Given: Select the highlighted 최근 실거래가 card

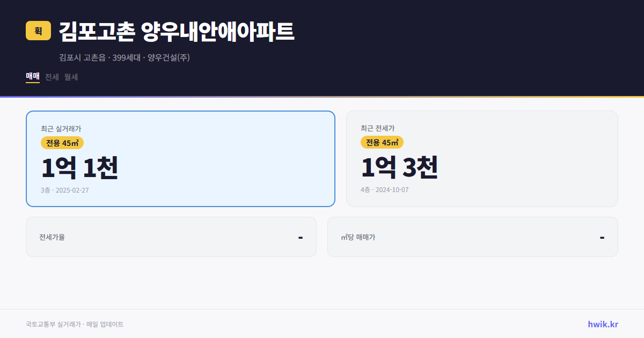Looking at the screenshot, I should click(x=180, y=158).
